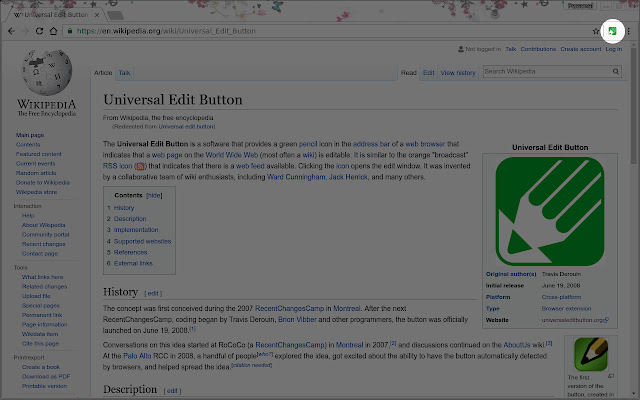The width and height of the screenshot is (640, 400).
Task: Click Download as PDF link
Action: 46,377
